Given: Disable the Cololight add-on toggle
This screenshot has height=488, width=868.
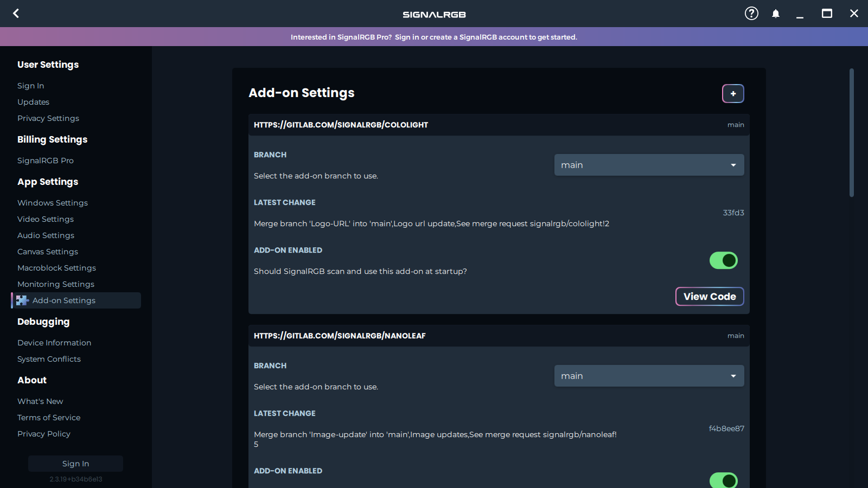Looking at the screenshot, I should tap(724, 260).
